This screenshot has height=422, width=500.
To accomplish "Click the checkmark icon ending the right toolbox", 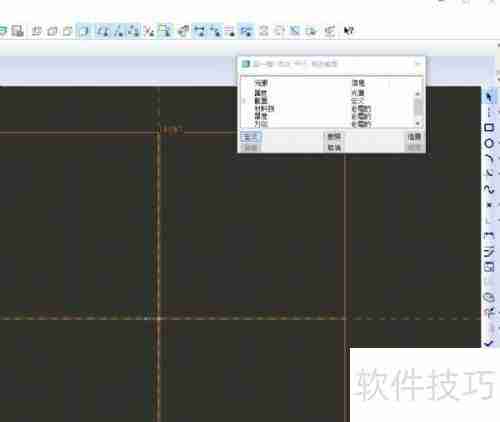I will 489,343.
